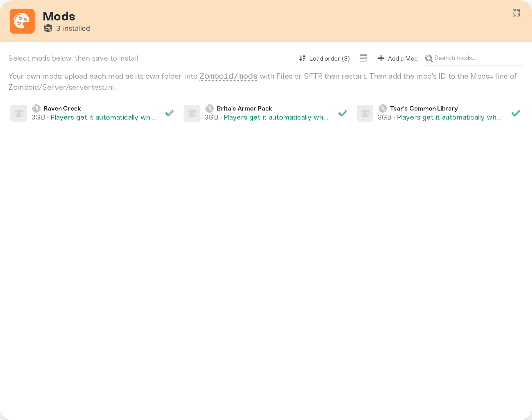Toggle the Raven Creek checkmark
The height and width of the screenshot is (420, 532).
pos(169,113)
